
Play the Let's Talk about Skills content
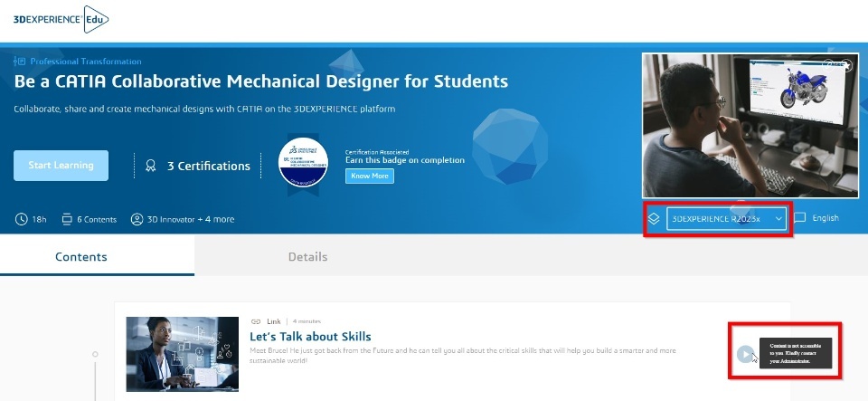744,354
